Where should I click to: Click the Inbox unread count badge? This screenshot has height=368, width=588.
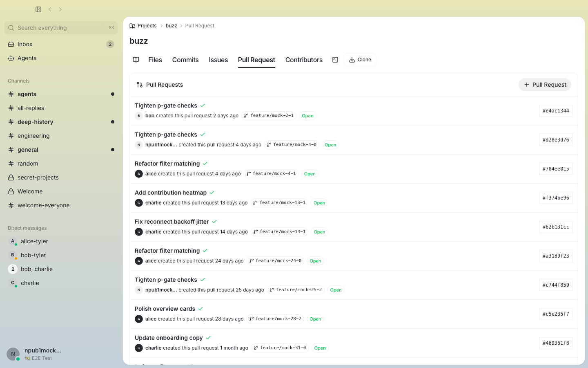(x=110, y=44)
